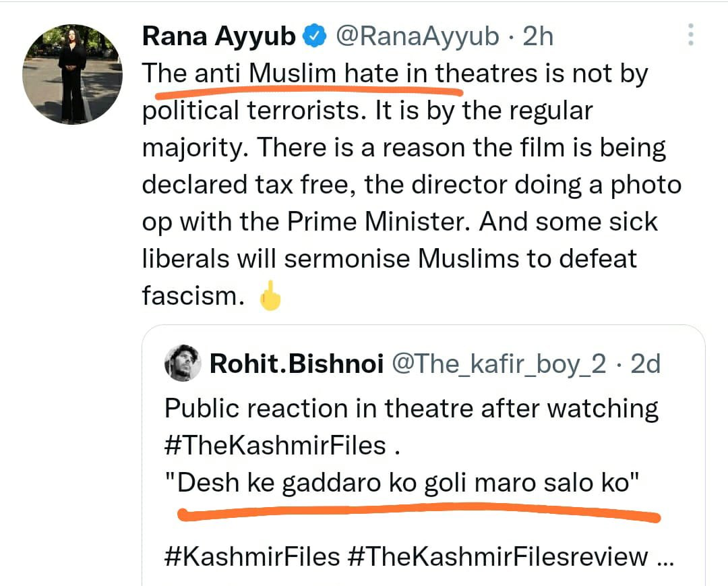Click the blue verified badge beside Rana Ayyub
The width and height of the screenshot is (728, 586).
pyautogui.click(x=314, y=36)
